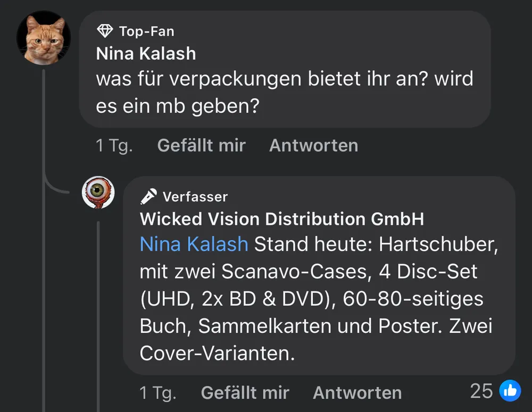Open Wicked Vision's eyeball profile picture

pyautogui.click(x=98, y=192)
